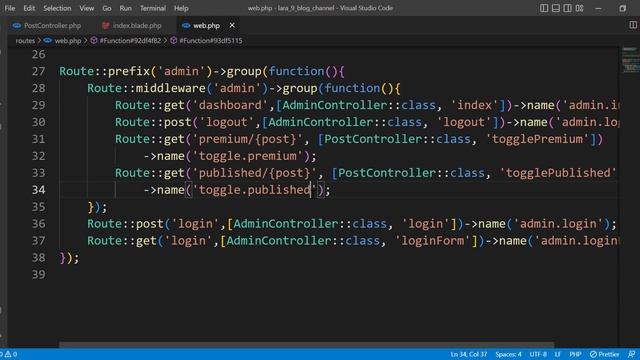The width and height of the screenshot is (640, 360).
Task: Open the Edit menu
Action: [29, 8]
